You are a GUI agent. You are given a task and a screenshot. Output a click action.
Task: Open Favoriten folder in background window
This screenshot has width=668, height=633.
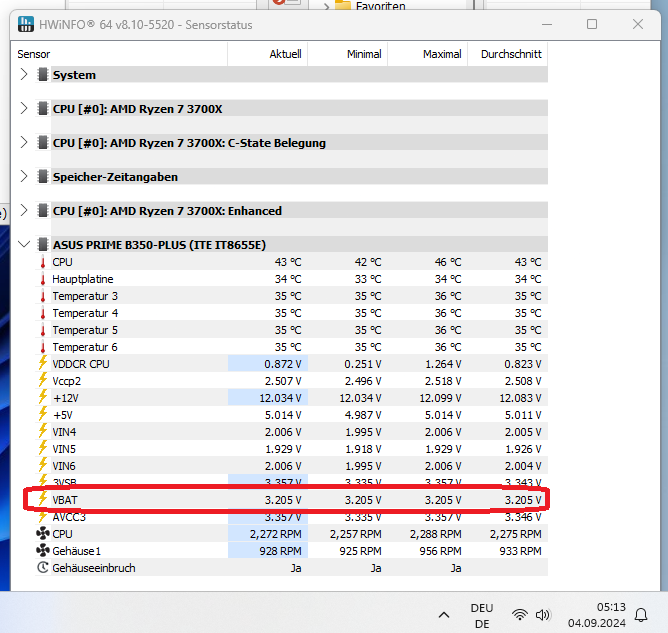click(x=370, y=6)
